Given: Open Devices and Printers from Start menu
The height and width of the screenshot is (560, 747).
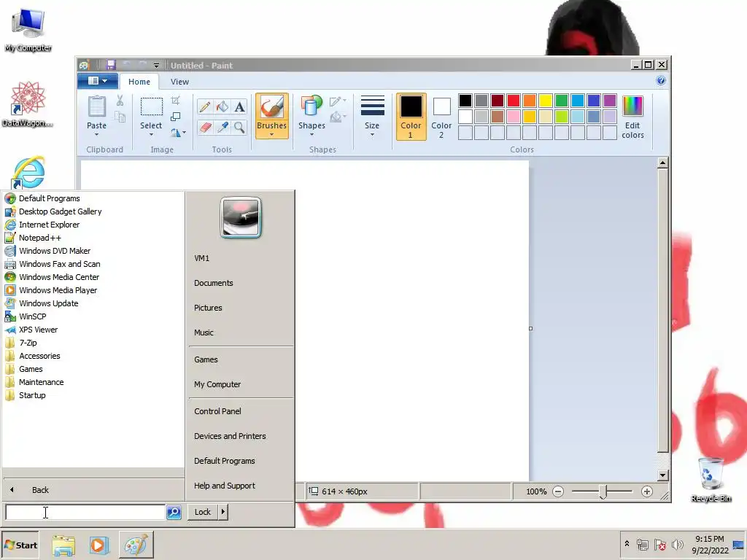Looking at the screenshot, I should tap(230, 436).
